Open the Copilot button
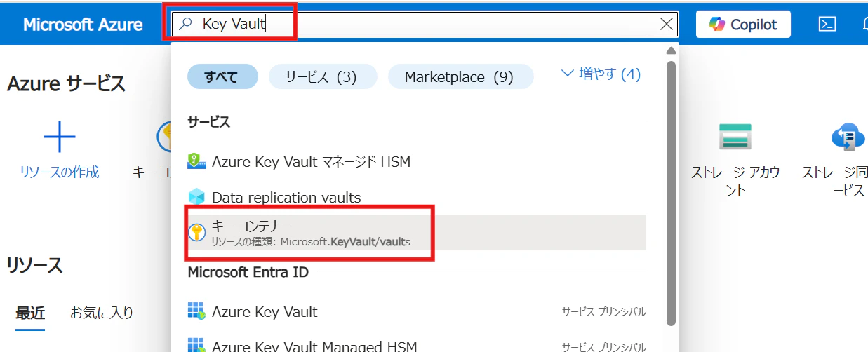 pyautogui.click(x=743, y=24)
